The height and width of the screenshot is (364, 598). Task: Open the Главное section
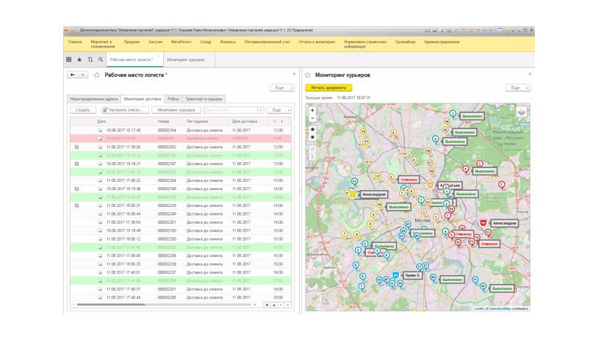[75, 42]
